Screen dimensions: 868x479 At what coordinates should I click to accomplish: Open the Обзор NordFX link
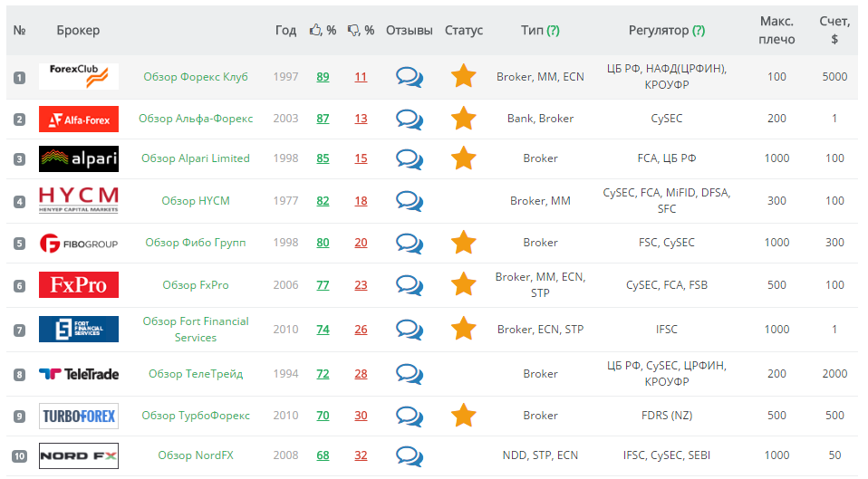196,455
